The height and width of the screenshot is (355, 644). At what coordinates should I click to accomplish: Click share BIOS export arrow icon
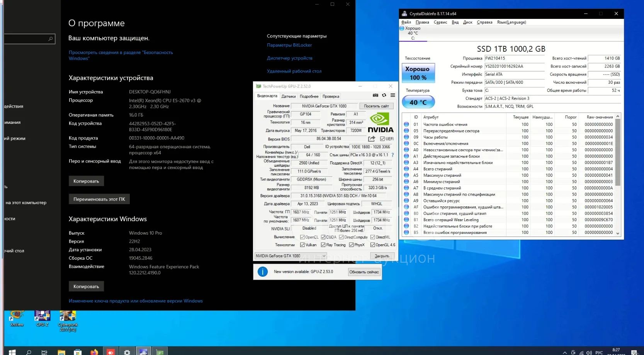[x=372, y=139]
